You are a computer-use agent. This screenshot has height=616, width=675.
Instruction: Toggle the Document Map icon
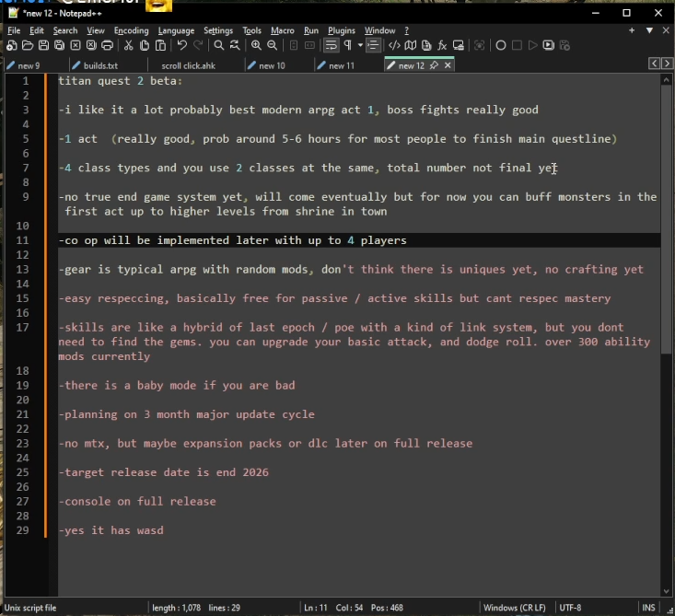[x=411, y=45]
